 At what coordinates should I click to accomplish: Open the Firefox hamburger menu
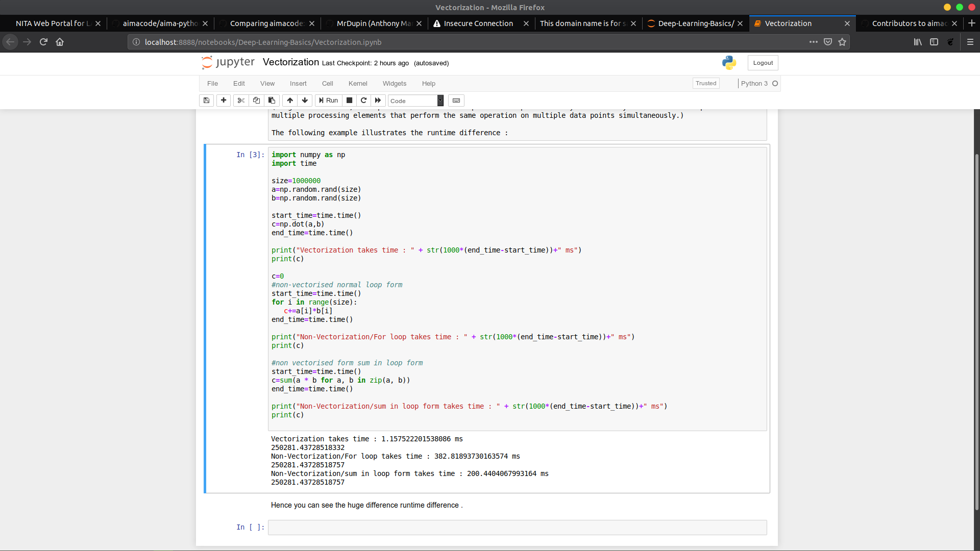(x=970, y=42)
